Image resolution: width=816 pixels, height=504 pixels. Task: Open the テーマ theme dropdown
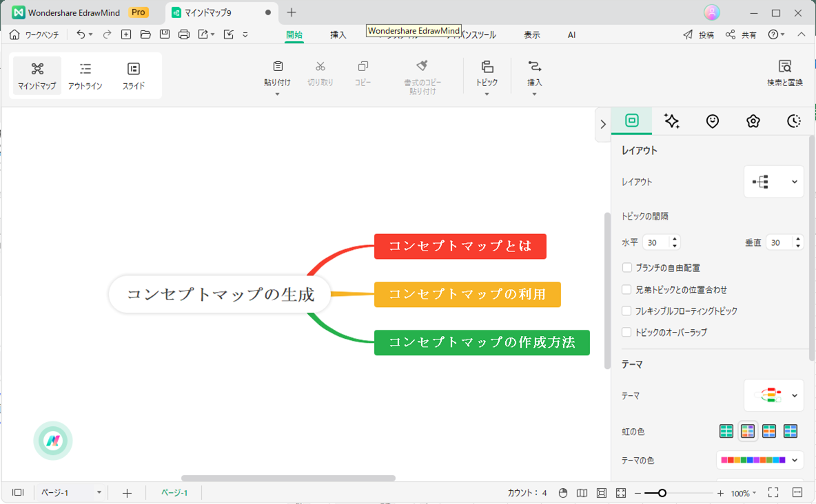(774, 395)
